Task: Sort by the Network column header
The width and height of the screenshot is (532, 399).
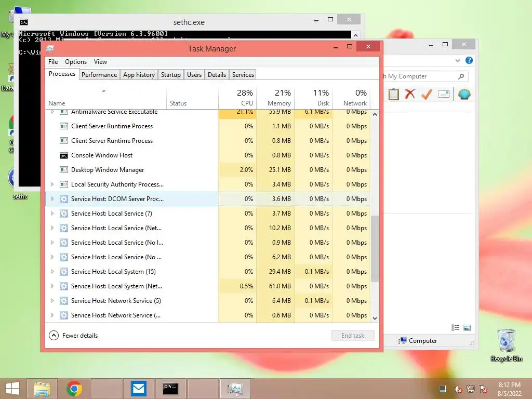Action: pyautogui.click(x=352, y=98)
